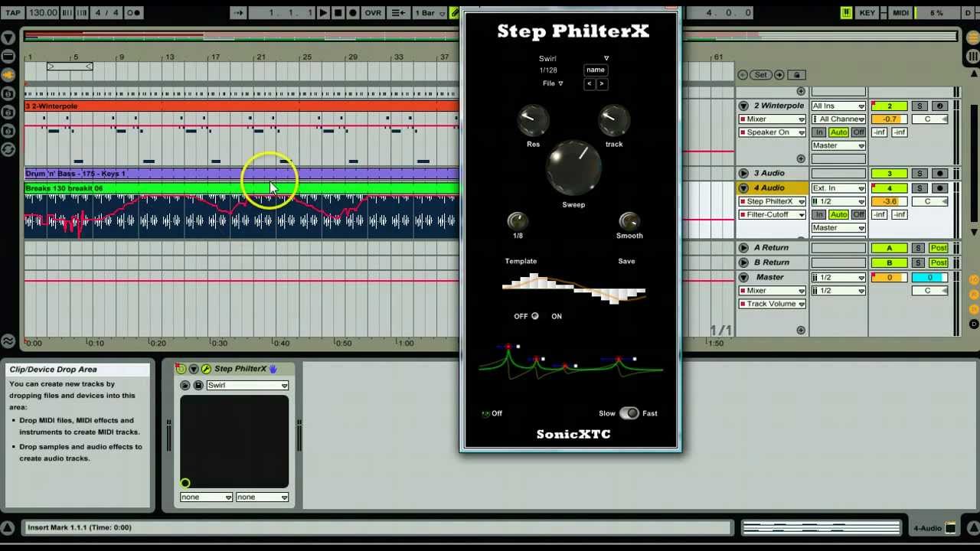Image resolution: width=980 pixels, height=551 pixels.
Task: Toggle the pencil Draw Mode icon
Action: [454, 13]
